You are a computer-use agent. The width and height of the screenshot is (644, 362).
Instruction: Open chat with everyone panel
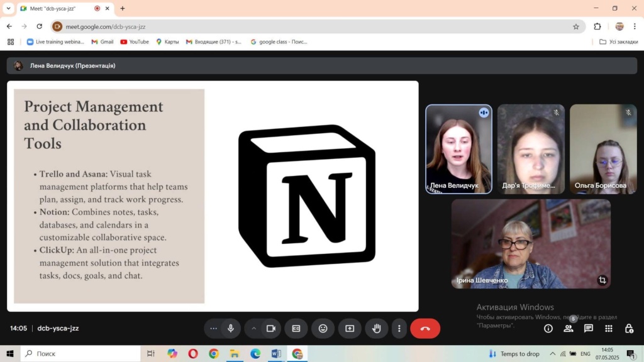tap(589, 328)
